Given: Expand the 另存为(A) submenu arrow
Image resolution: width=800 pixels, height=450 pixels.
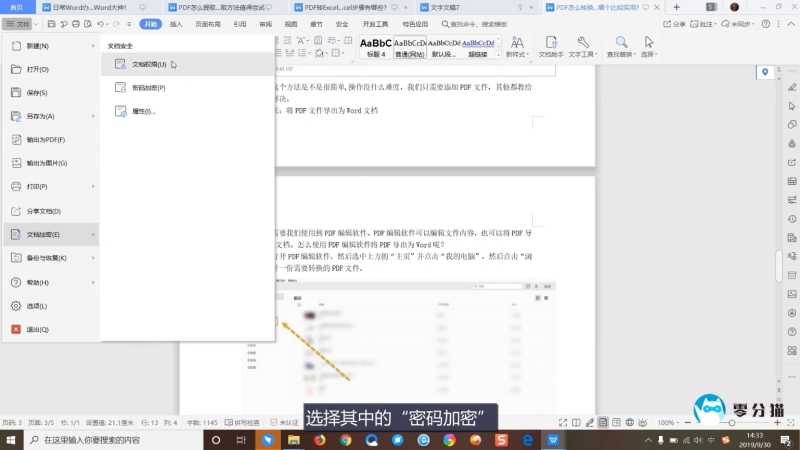Looking at the screenshot, I should [x=94, y=116].
